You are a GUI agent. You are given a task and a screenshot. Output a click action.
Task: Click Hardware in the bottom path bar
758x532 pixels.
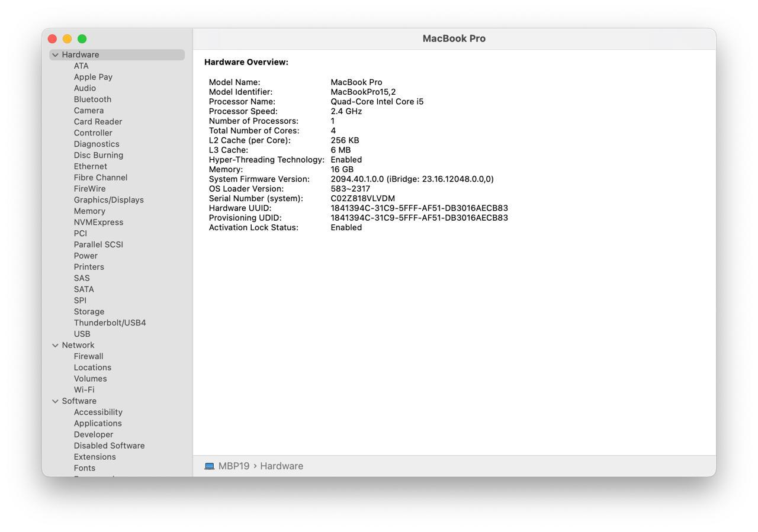tap(281, 466)
